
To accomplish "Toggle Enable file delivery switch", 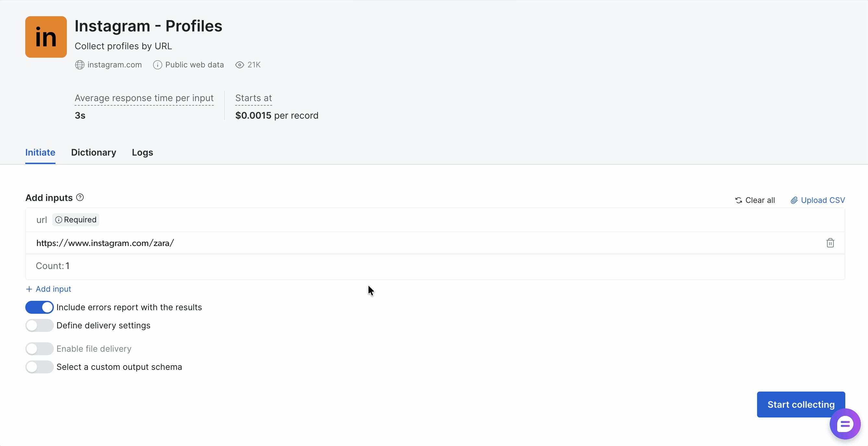I will pyautogui.click(x=40, y=349).
